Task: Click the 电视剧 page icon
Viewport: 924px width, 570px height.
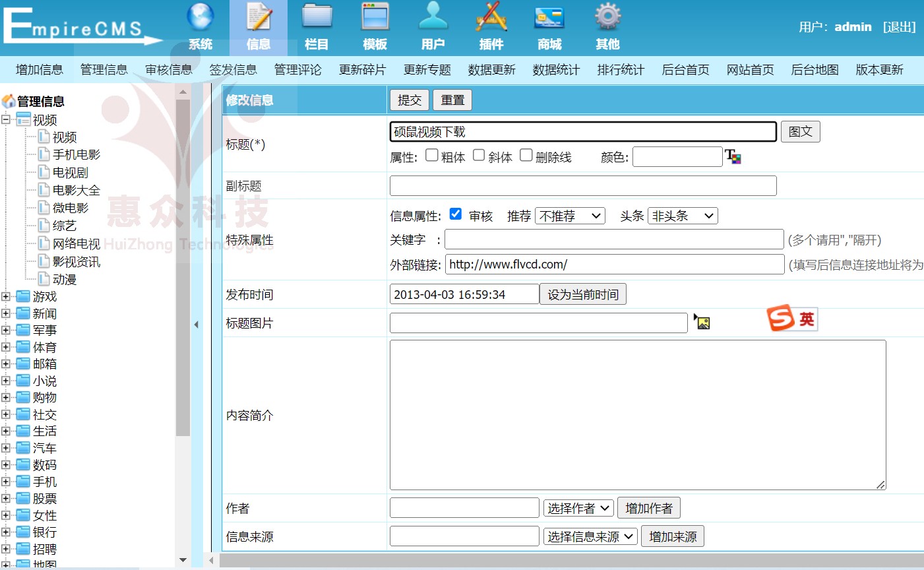Action: (x=44, y=172)
